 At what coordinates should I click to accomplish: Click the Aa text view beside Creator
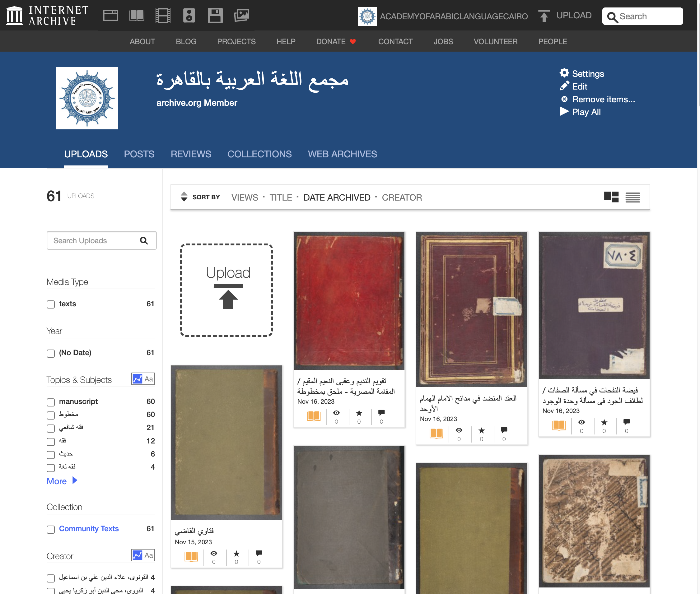(x=149, y=555)
